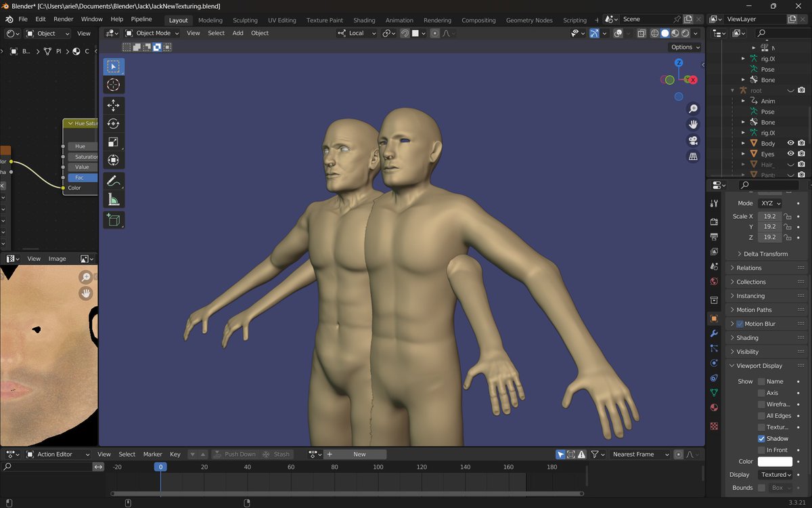This screenshot has height=508, width=812.
Task: Click the viewport Options button
Action: click(685, 47)
